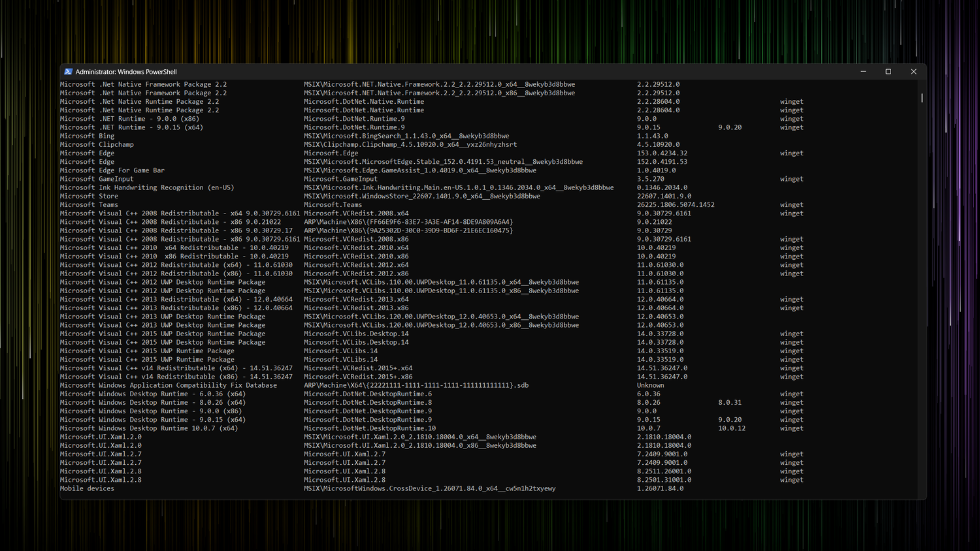The width and height of the screenshot is (980, 551).
Task: Click the MicrosoftWindows.CrossDevice MSIX ID
Action: point(430,488)
